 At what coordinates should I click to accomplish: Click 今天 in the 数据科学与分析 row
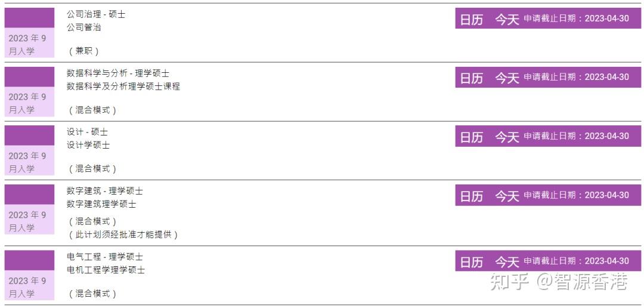[507, 78]
